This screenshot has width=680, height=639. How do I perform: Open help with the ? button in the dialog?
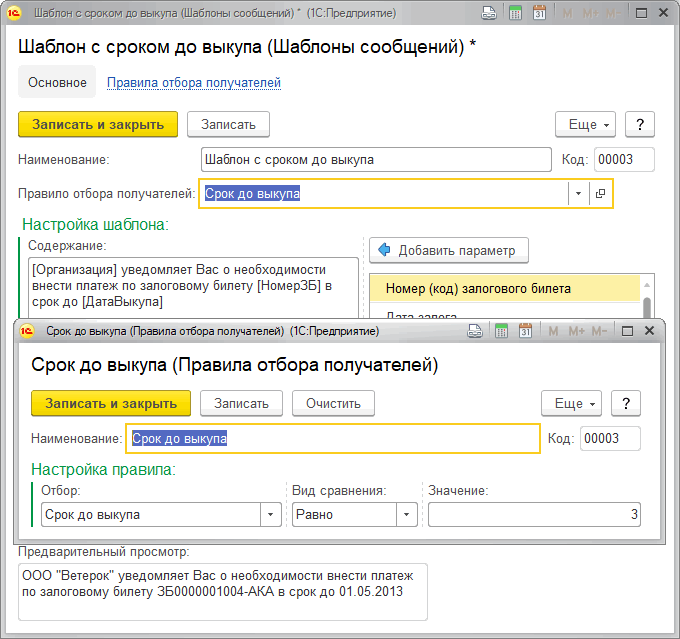click(x=626, y=403)
